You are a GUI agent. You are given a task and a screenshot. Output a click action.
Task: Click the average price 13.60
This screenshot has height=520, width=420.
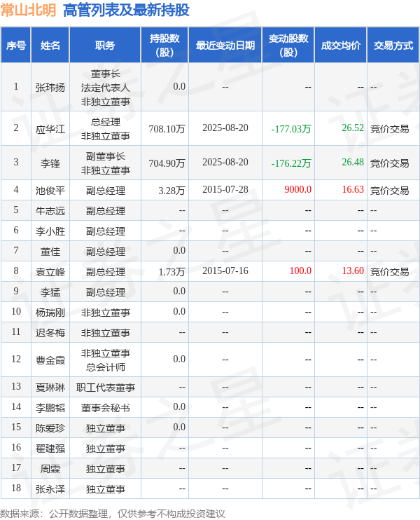coord(353,271)
